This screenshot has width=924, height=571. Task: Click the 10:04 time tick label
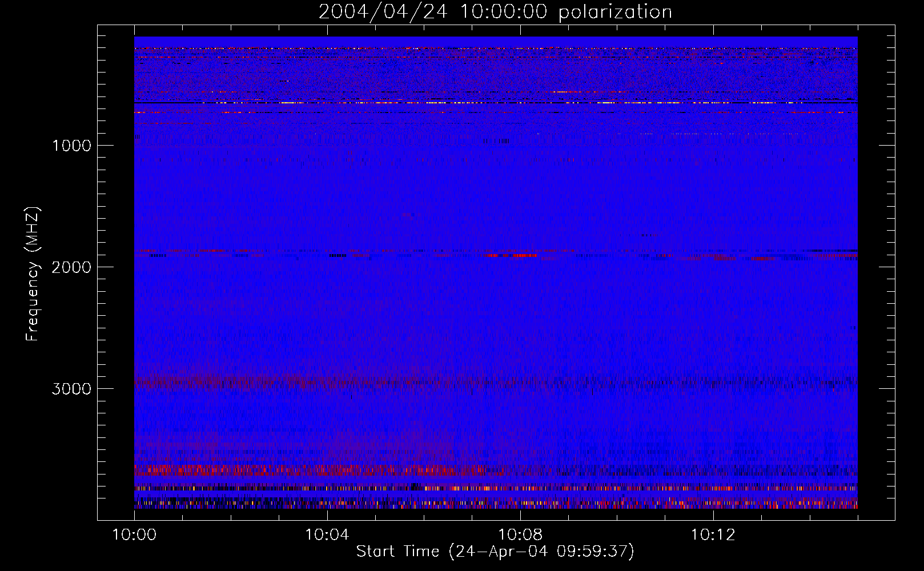pyautogui.click(x=327, y=534)
